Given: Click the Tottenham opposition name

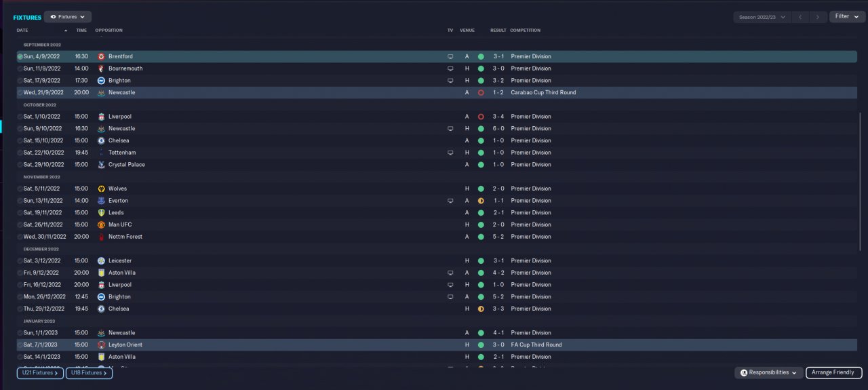Looking at the screenshot, I should tap(122, 153).
